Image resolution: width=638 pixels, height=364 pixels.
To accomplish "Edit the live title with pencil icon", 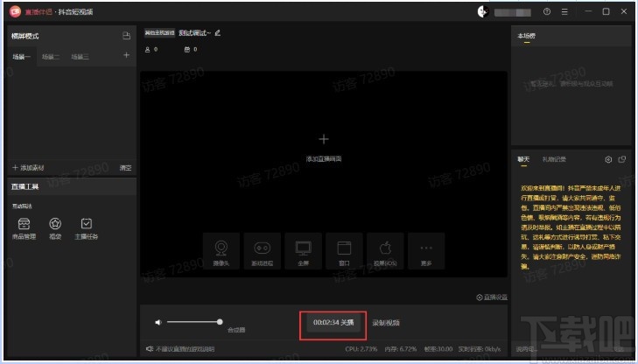I will click(x=217, y=33).
